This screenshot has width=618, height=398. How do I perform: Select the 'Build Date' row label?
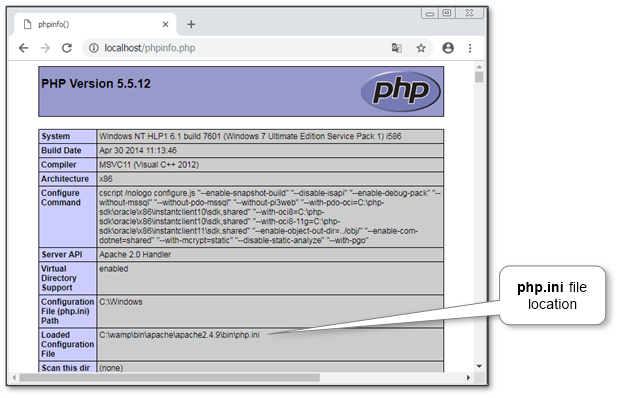click(61, 151)
